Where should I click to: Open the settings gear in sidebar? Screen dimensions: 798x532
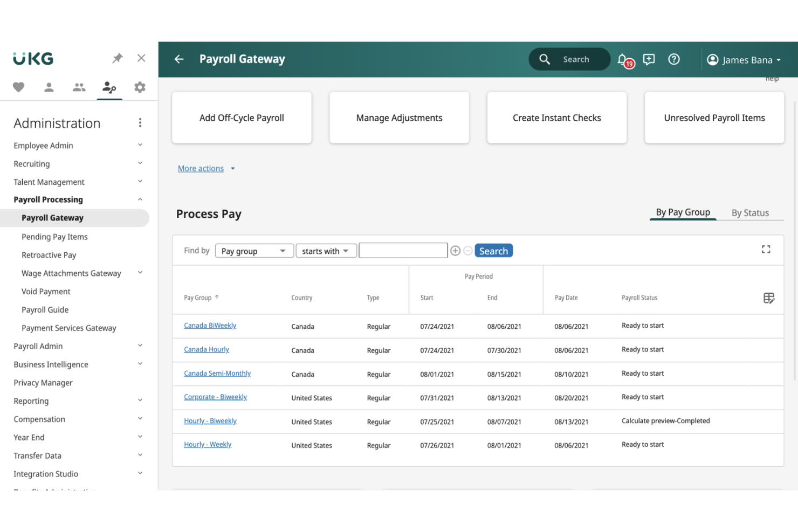click(x=140, y=87)
